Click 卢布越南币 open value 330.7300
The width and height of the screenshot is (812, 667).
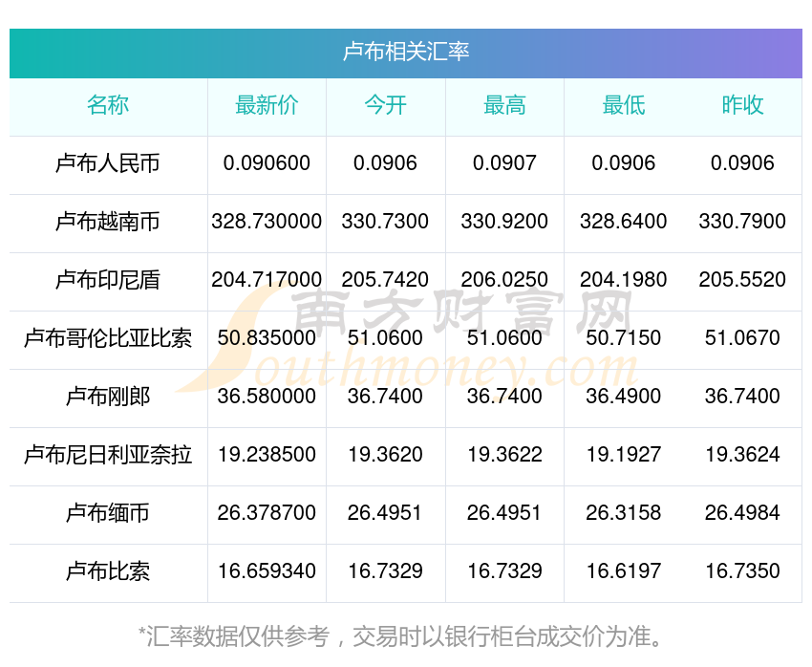coord(385,222)
